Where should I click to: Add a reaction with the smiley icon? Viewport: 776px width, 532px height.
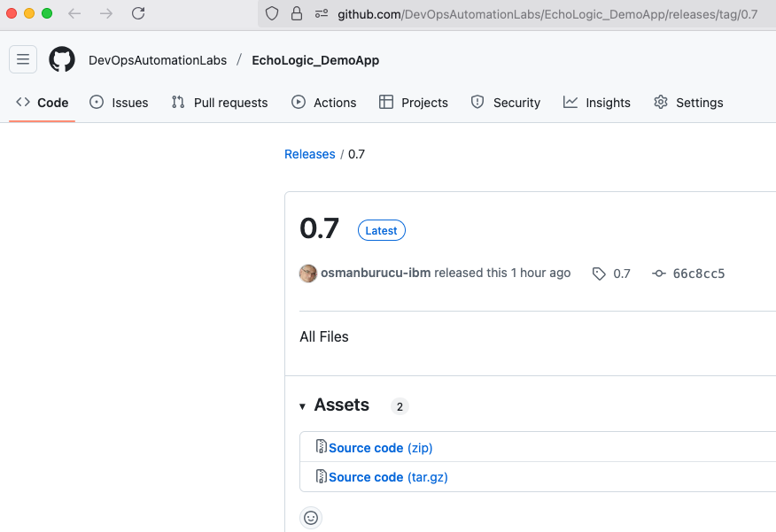[x=311, y=518]
